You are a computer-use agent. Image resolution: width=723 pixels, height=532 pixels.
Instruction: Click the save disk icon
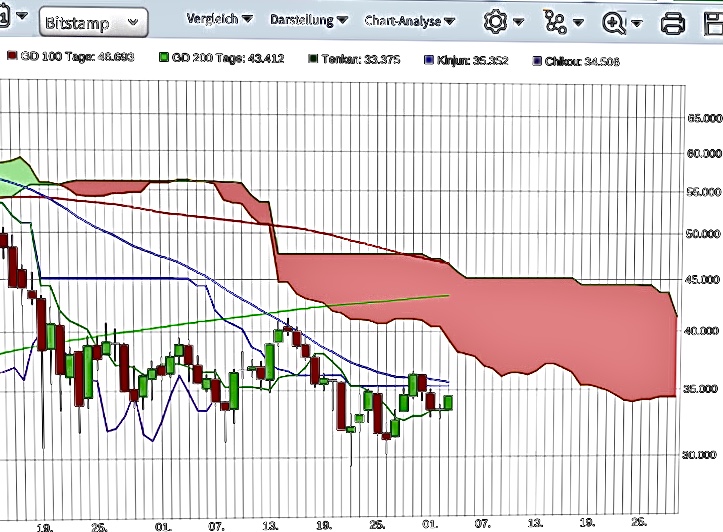713,21
